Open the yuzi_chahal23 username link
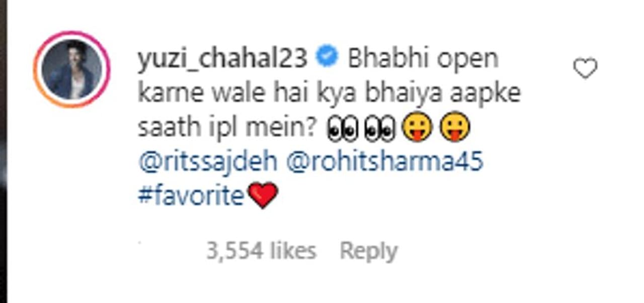644x303 pixels. pos(222,59)
